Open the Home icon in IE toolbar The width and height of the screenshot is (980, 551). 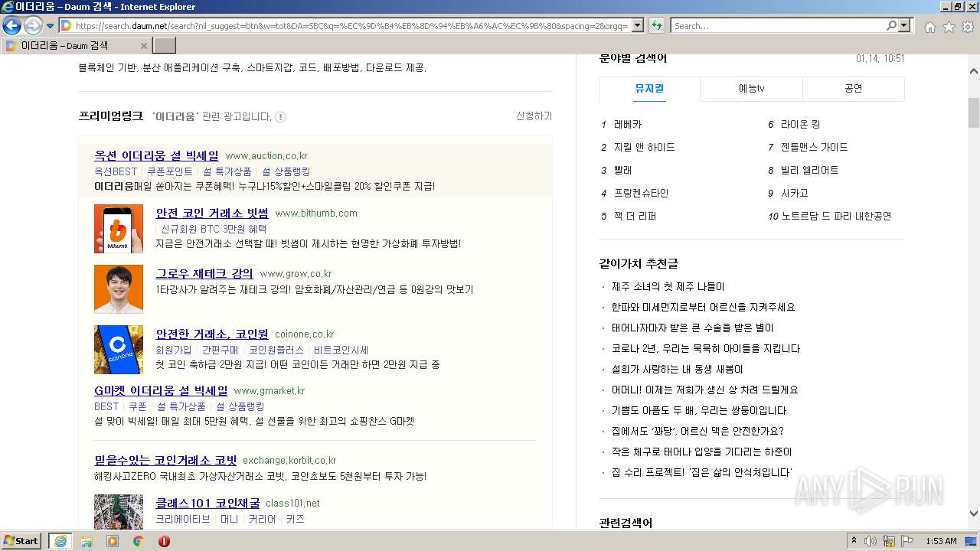click(929, 27)
